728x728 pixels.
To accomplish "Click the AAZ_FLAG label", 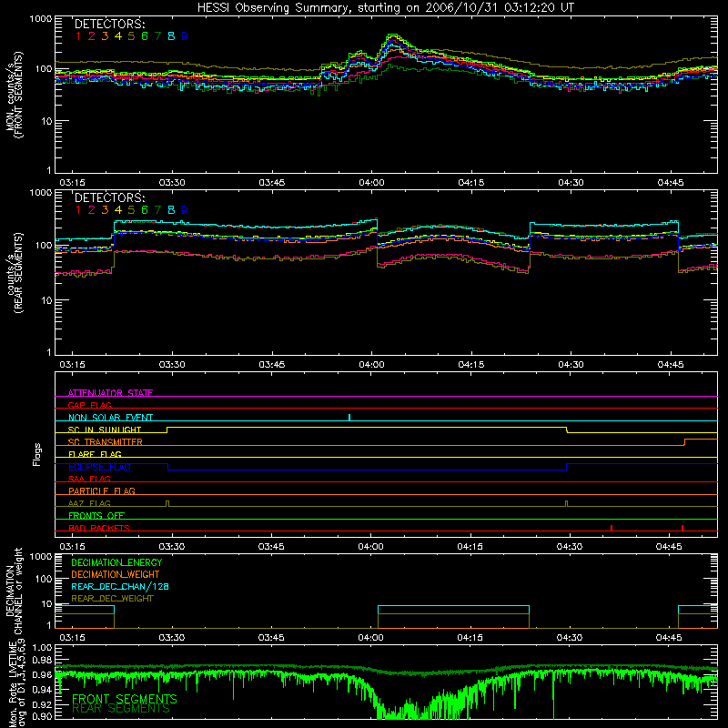I will (89, 503).
